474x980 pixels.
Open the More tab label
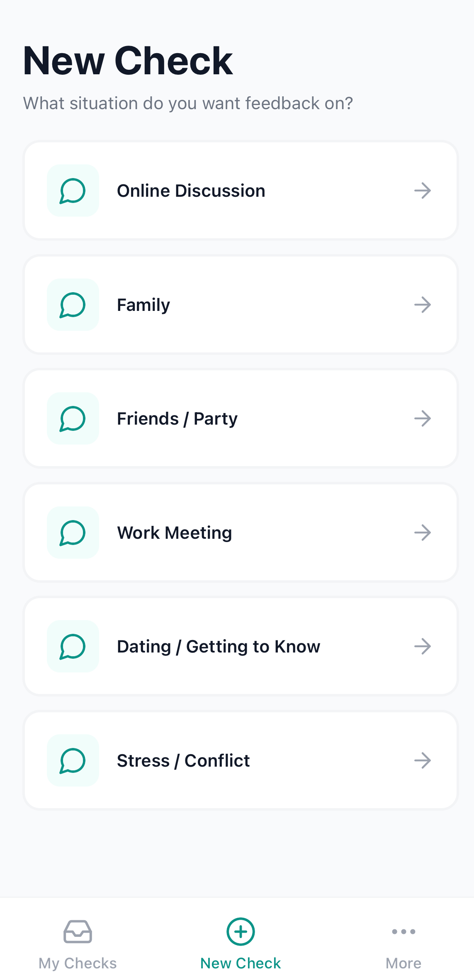coord(404,963)
